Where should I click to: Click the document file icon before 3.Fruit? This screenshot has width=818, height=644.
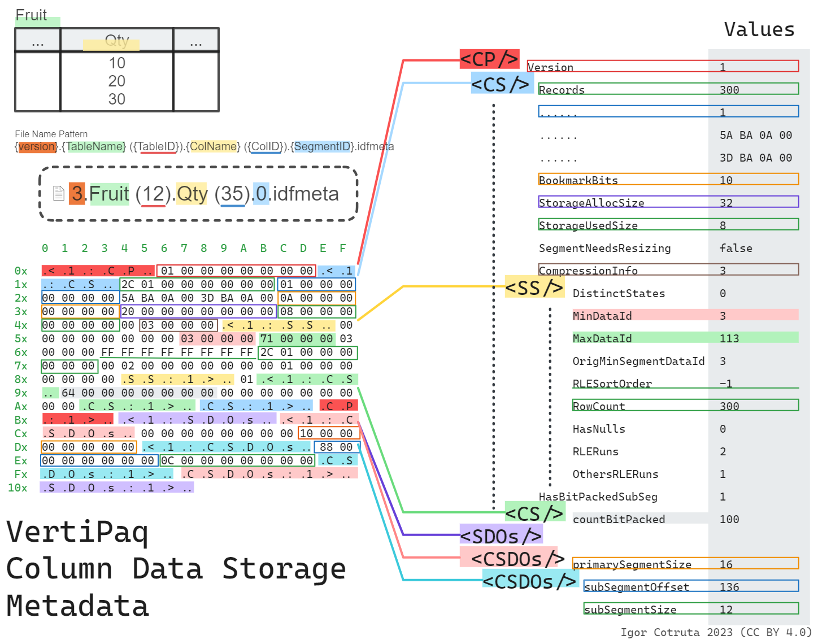pos(59,193)
